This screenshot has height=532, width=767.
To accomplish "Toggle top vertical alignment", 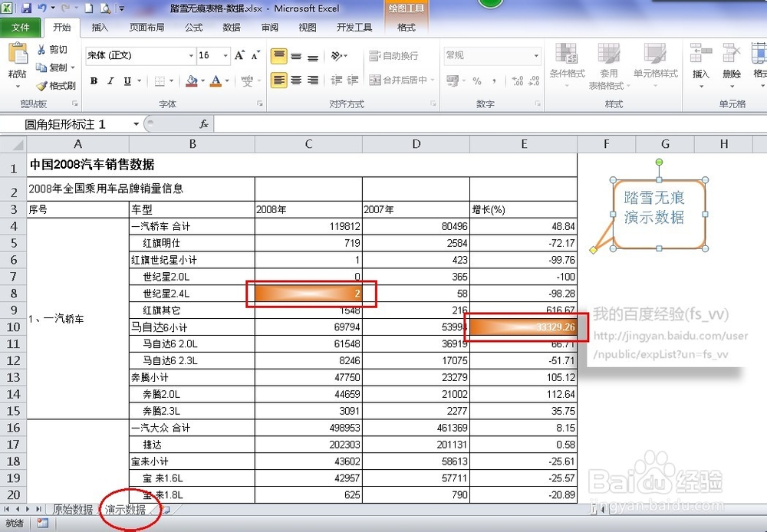I will 279,55.
